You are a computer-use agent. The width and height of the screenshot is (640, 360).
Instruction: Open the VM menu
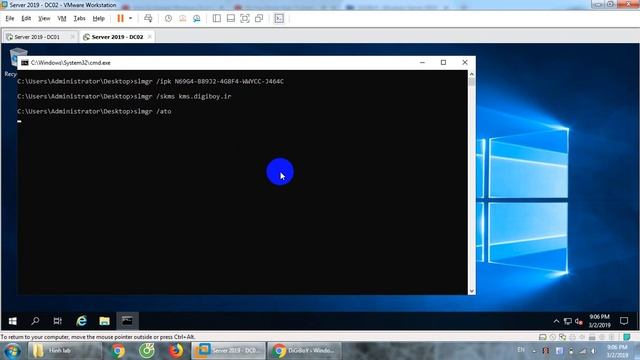coord(62,18)
